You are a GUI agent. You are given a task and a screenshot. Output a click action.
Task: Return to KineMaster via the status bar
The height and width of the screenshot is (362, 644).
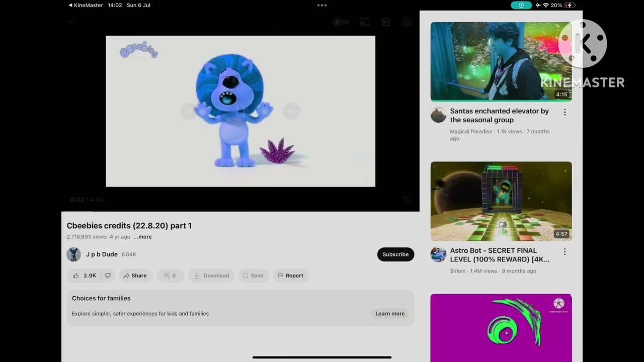[86, 5]
